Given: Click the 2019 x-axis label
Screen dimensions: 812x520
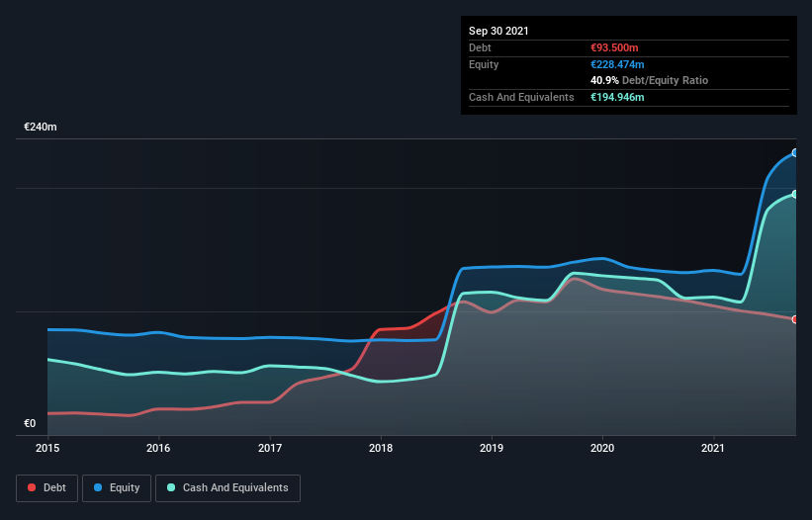Looking at the screenshot, I should point(492,448).
